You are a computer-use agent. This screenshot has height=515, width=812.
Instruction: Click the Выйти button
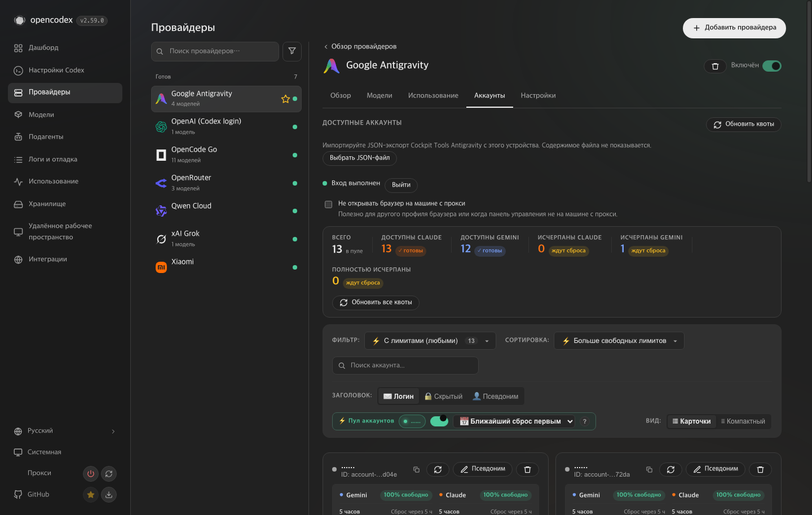tap(401, 185)
